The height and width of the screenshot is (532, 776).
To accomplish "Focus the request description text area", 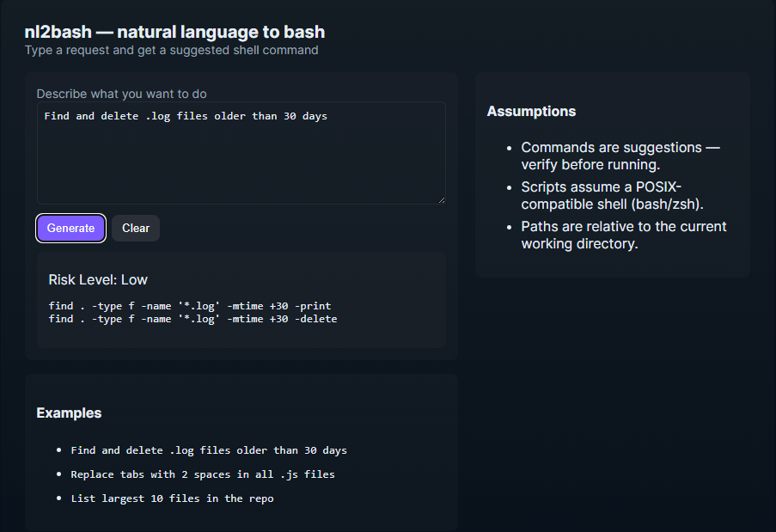I will 241,153.
